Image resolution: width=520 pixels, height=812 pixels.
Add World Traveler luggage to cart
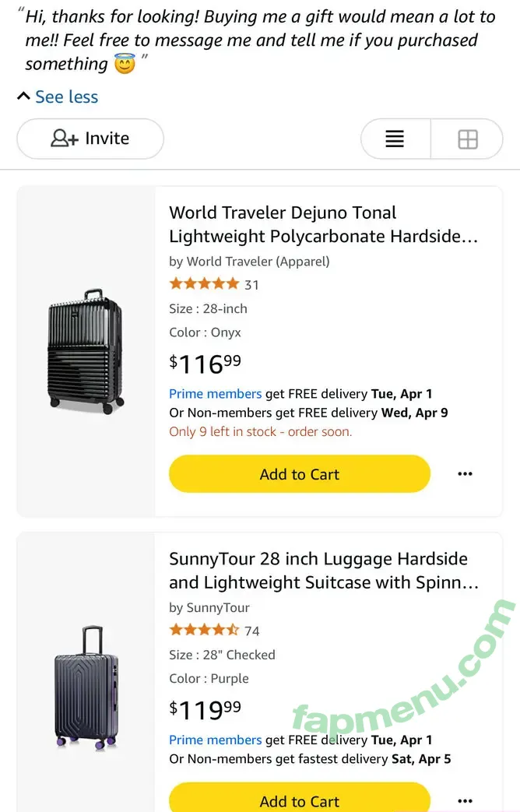(300, 474)
